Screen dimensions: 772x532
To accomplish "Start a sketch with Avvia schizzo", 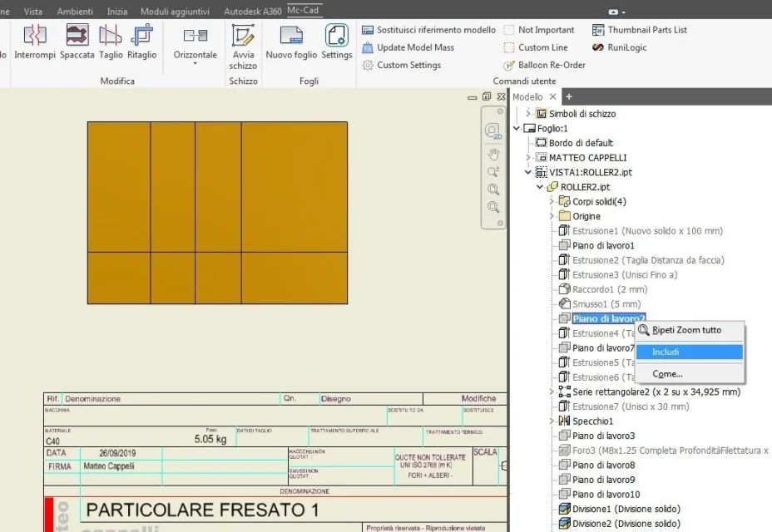I will [x=243, y=47].
